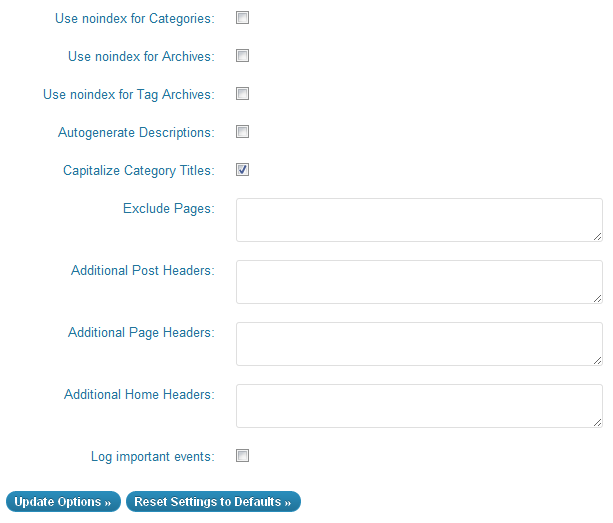Viewport: 613px width, 523px height.
Task: Click inside the Exclude Pages text box
Action: [x=419, y=220]
